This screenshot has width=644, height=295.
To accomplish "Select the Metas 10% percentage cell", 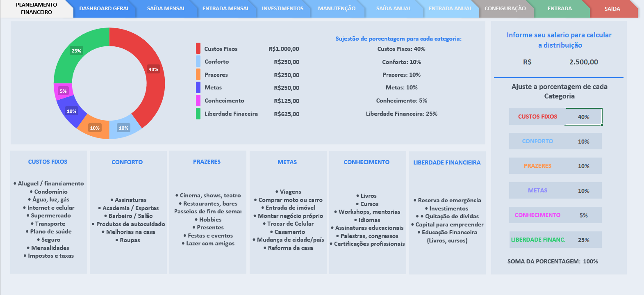I will (583, 191).
